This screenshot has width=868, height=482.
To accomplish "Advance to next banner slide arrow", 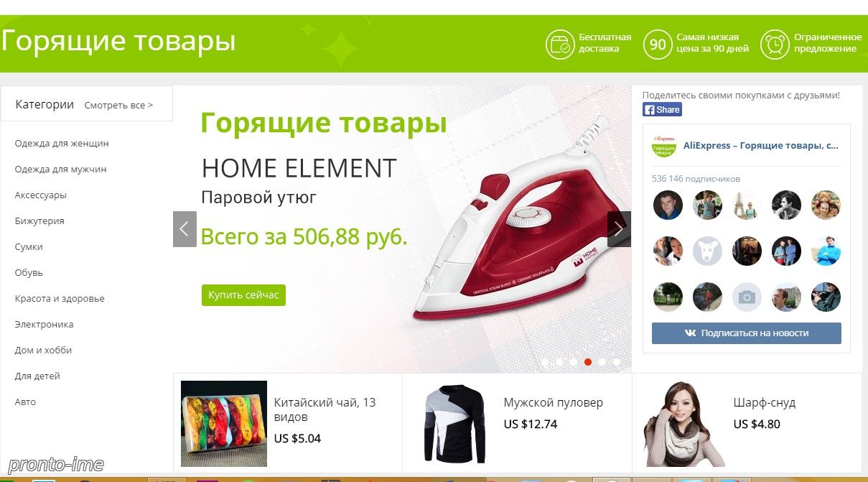I will click(619, 229).
